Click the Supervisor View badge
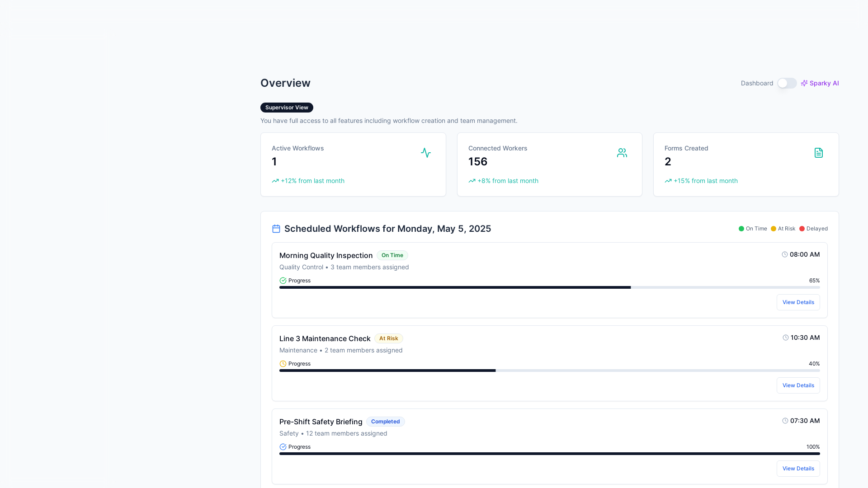The width and height of the screenshot is (868, 488). coord(287,108)
